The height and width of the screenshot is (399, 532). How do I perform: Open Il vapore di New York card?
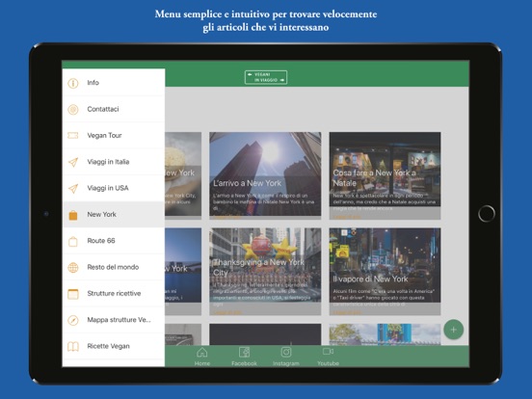point(385,272)
